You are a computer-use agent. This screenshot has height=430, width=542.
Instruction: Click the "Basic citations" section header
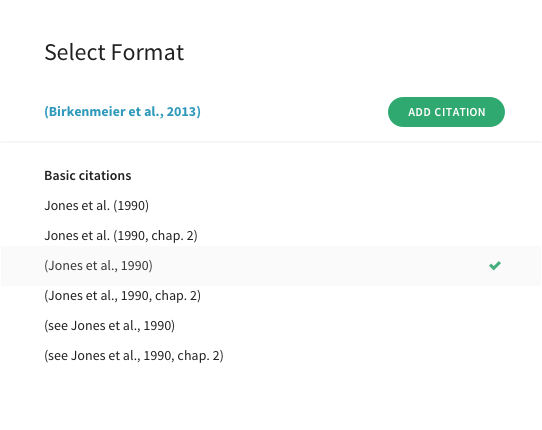88,176
